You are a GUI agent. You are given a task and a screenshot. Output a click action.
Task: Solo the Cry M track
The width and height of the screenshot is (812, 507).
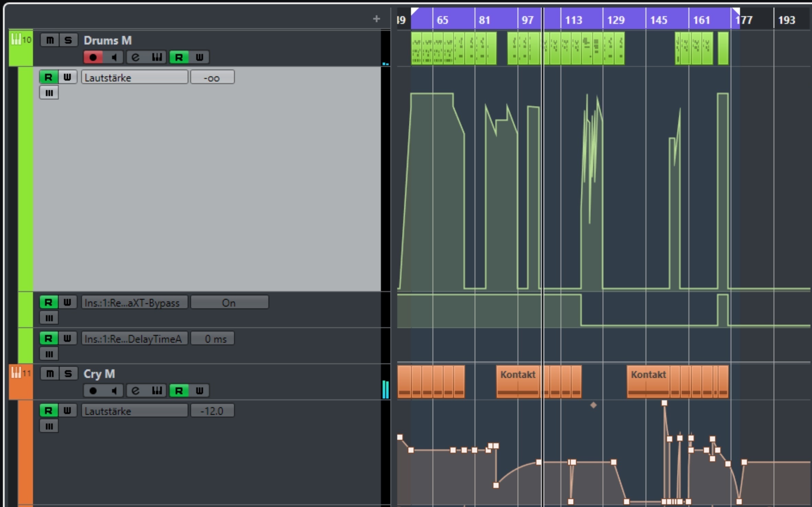(68, 373)
